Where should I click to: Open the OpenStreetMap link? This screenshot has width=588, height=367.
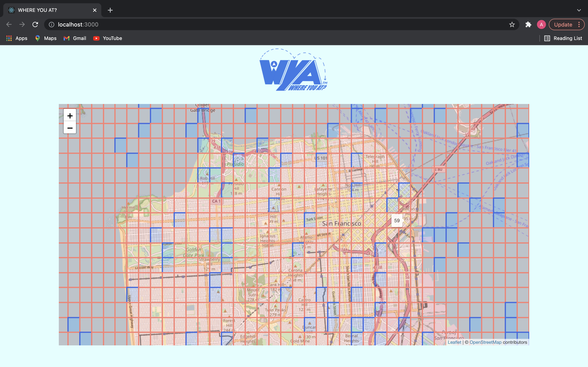click(485, 342)
